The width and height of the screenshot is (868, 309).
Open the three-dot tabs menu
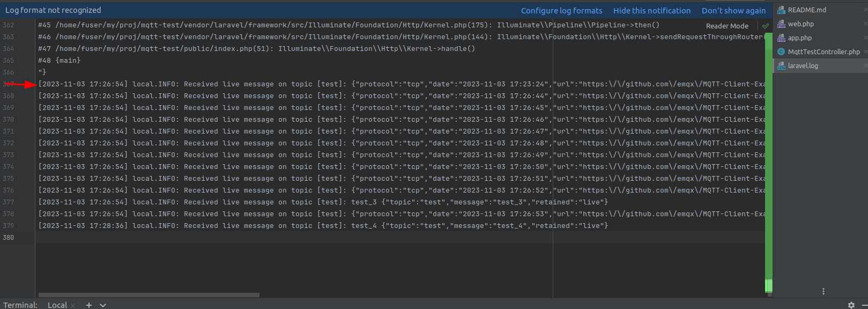[824, 291]
